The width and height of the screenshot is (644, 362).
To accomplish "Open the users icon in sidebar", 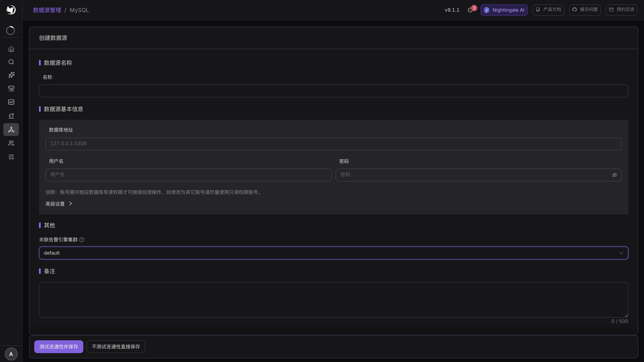I will pyautogui.click(x=11, y=143).
